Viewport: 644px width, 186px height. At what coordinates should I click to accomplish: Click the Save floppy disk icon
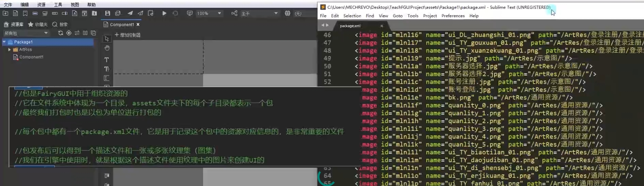click(108, 13)
